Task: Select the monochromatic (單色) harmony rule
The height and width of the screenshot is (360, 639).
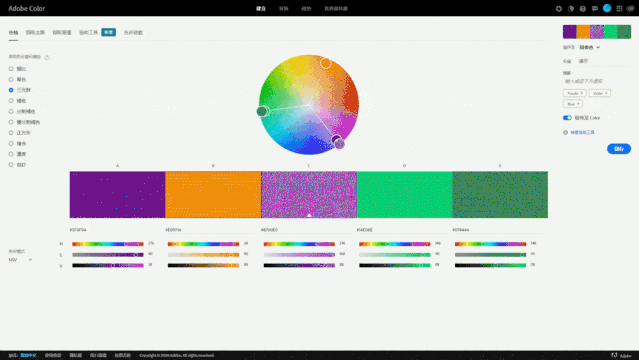Action: coord(18,80)
